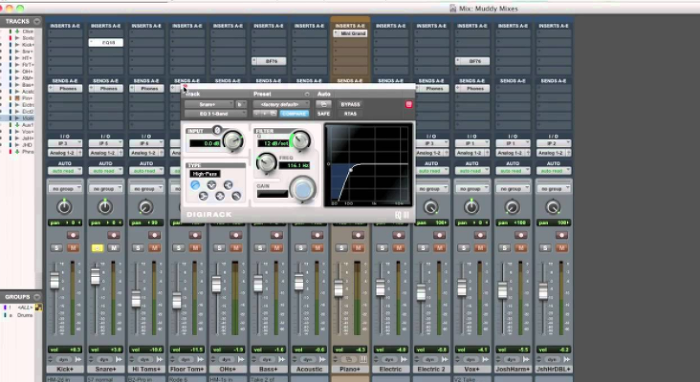
Task: Click the pan knob on JoshHarm+ channel
Action: (512, 207)
